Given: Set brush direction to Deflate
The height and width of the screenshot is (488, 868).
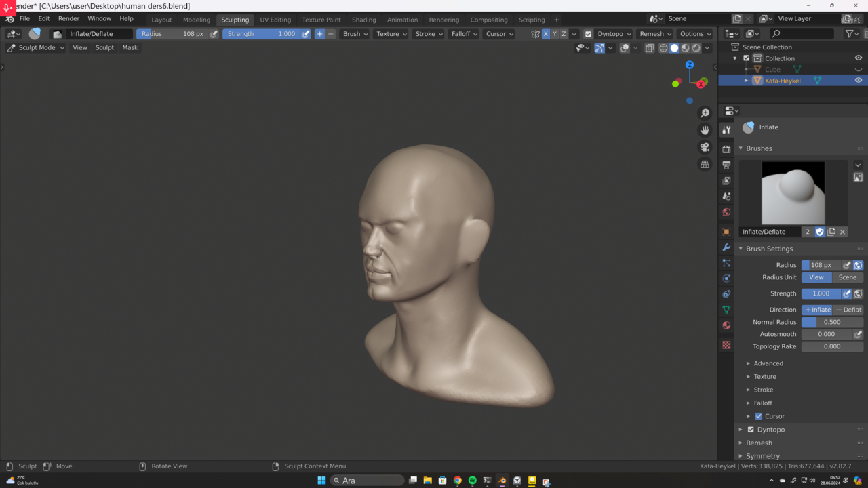Looking at the screenshot, I should pos(848,310).
